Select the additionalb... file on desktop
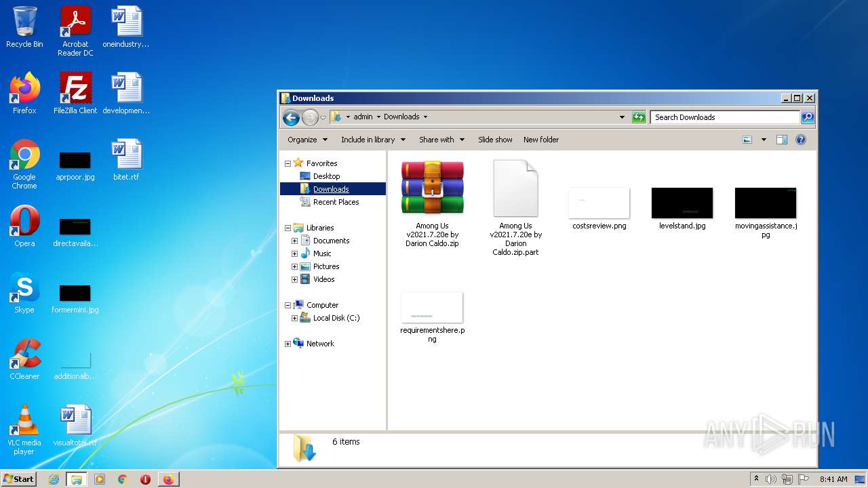 [75, 366]
